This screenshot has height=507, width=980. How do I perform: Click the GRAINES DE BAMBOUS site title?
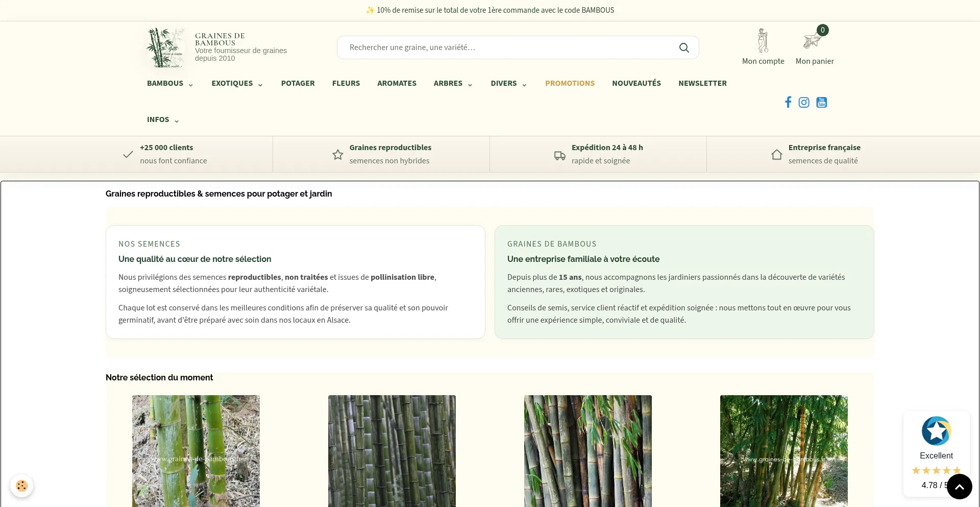coord(220,39)
